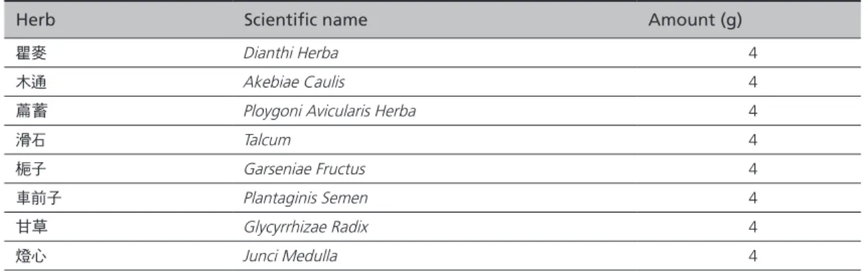This screenshot has width=868, height=271.
Task: Select the Ploygoni Avicularis Herba cell
Action: 329,110
